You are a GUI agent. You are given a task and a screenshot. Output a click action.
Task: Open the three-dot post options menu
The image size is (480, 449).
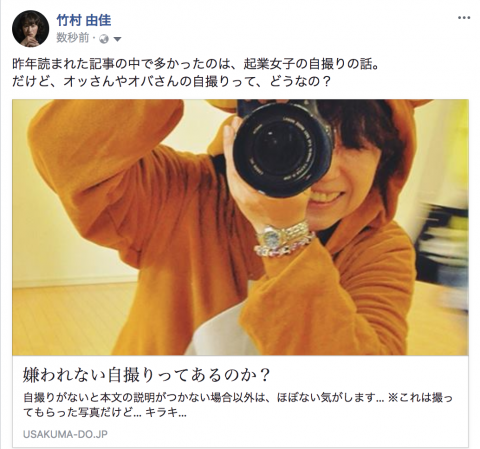(x=464, y=18)
